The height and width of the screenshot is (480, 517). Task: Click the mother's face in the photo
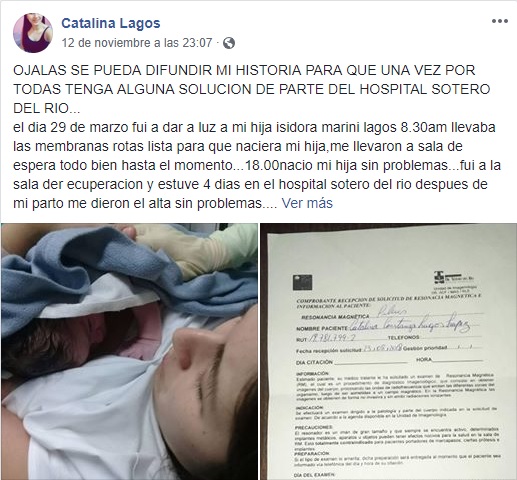click(x=200, y=383)
